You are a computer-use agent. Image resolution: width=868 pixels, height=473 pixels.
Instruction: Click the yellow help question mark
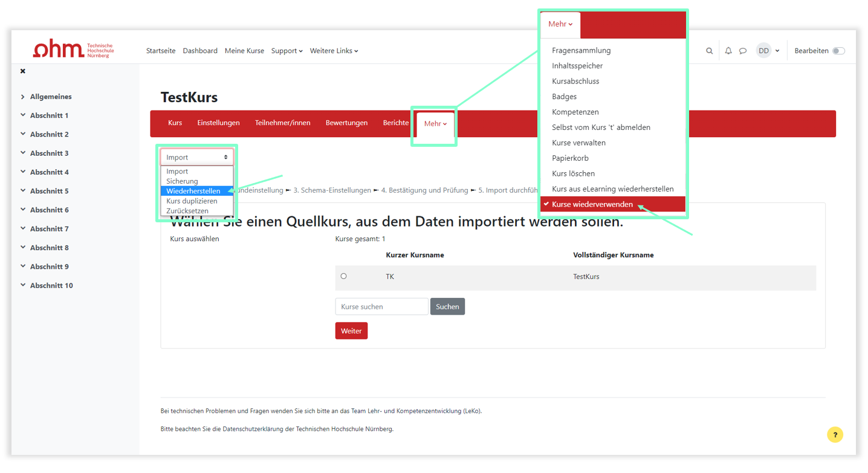835,435
